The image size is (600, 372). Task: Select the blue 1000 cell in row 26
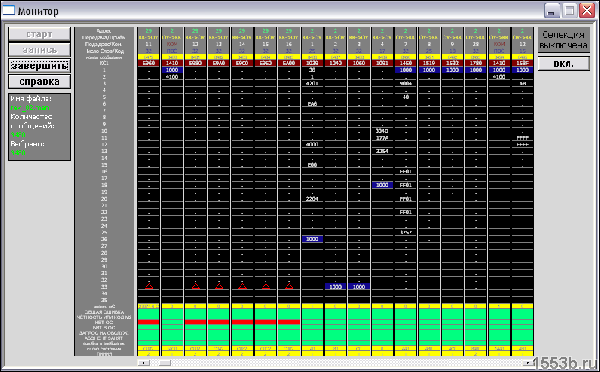pyautogui.click(x=312, y=239)
